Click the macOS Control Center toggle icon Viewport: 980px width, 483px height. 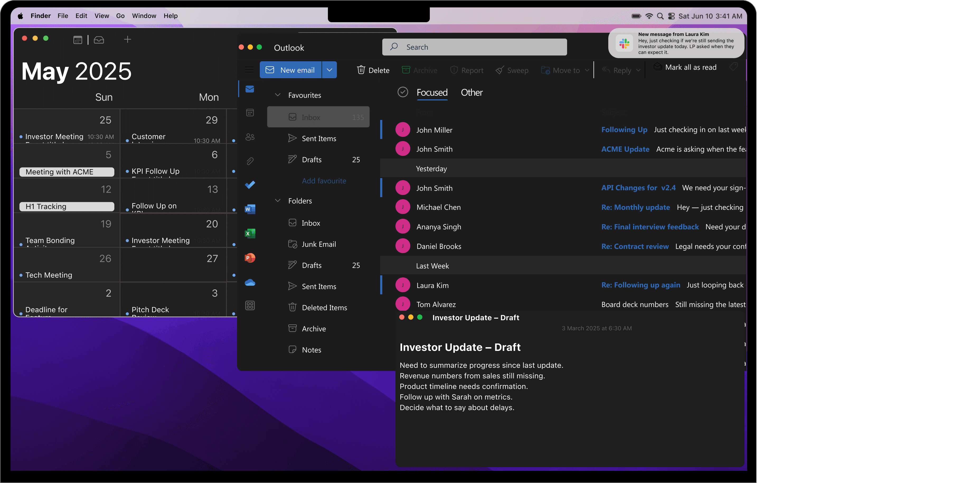click(x=671, y=16)
